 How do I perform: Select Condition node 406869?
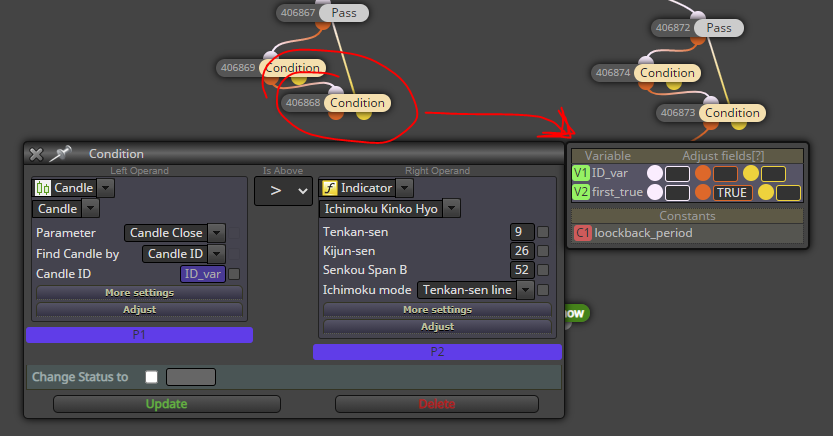pos(293,68)
